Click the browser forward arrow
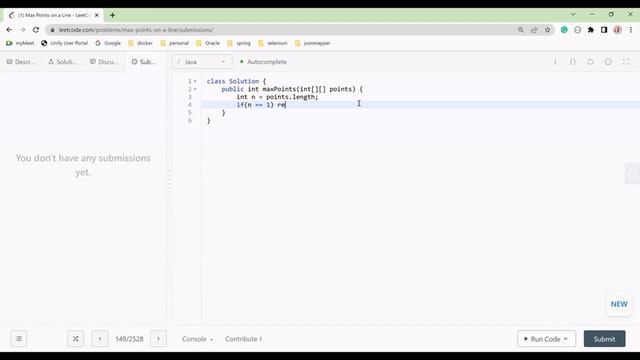640x360 pixels. tap(22, 30)
